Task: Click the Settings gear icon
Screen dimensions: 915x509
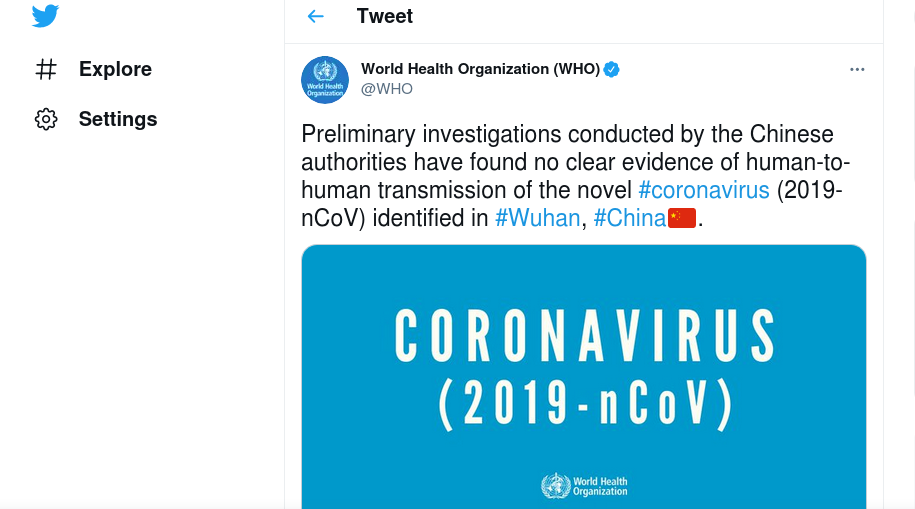Action: (x=46, y=119)
